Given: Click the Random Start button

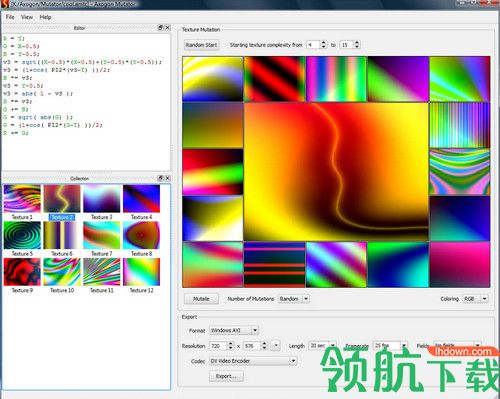Looking at the screenshot, I should [x=201, y=45].
